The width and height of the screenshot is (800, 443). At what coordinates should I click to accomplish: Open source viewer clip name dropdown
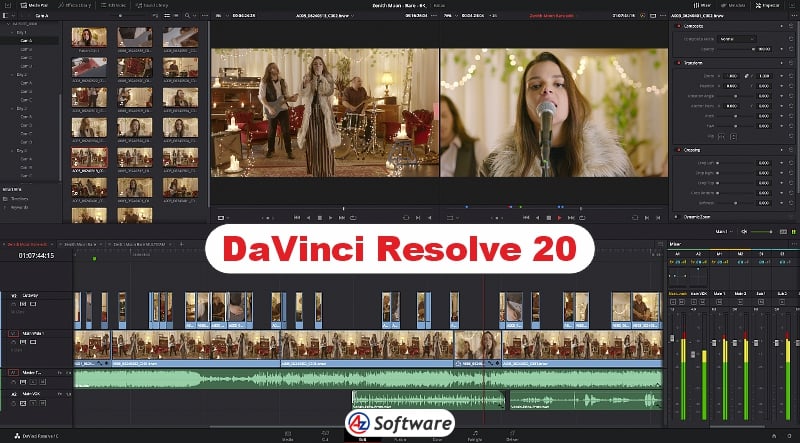[x=325, y=16]
